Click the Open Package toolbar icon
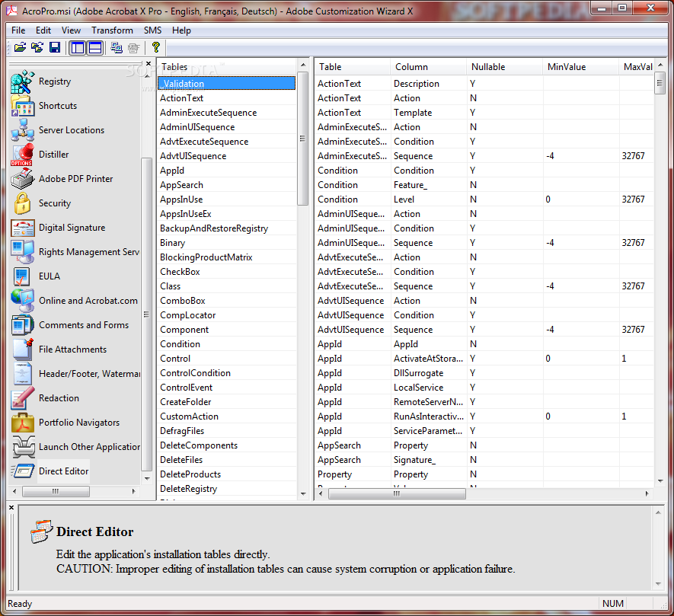674x616 pixels. click(x=20, y=47)
